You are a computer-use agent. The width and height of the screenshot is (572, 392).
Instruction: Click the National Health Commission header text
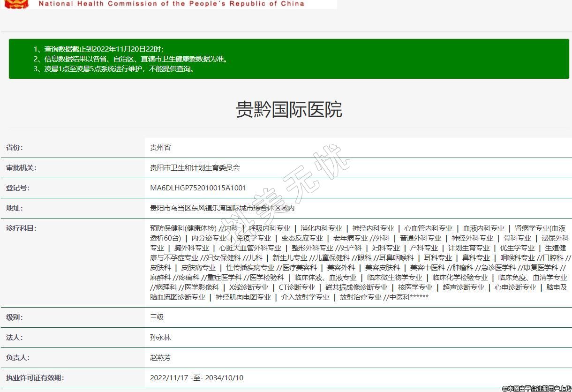coord(171,4)
